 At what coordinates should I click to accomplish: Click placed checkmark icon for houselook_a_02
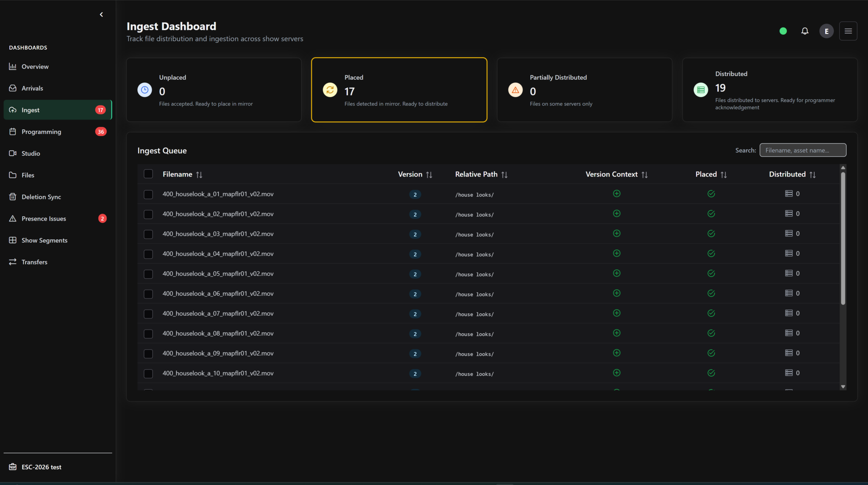(x=711, y=214)
